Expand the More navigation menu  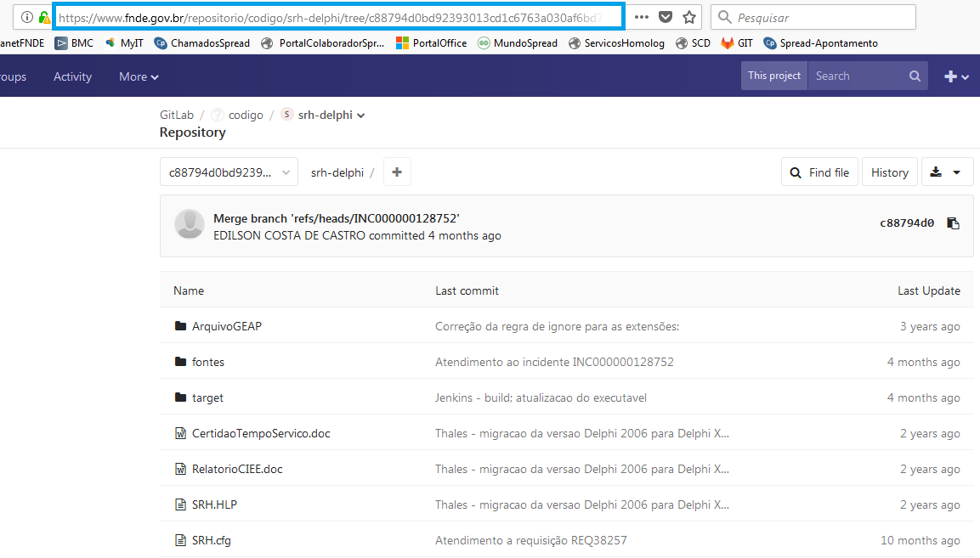coord(139,76)
